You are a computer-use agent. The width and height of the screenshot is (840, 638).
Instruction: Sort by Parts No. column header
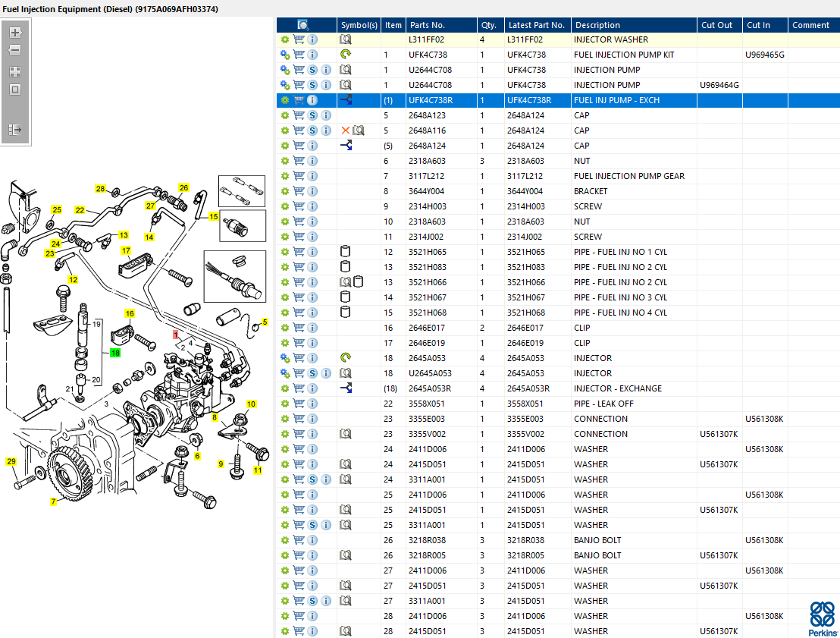click(441, 25)
